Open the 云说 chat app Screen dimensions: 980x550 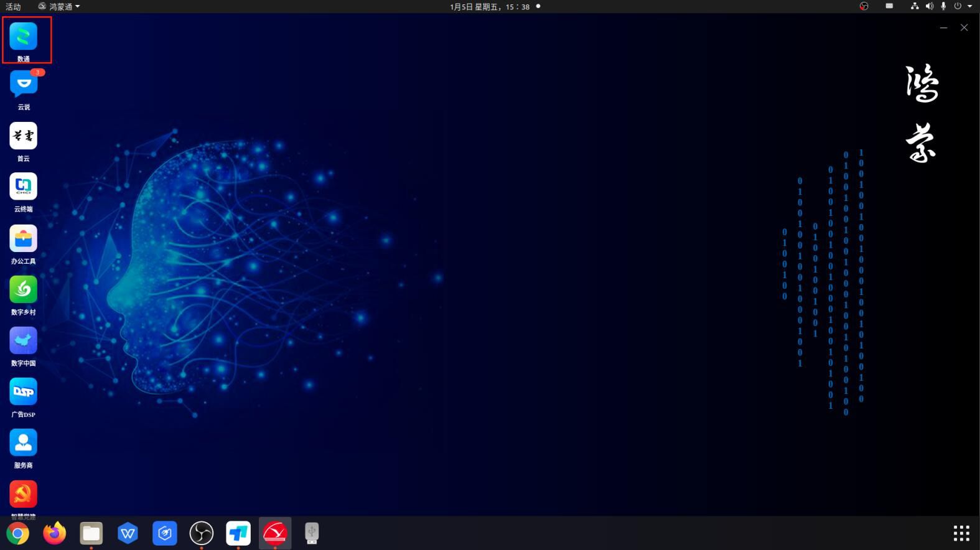[24, 85]
